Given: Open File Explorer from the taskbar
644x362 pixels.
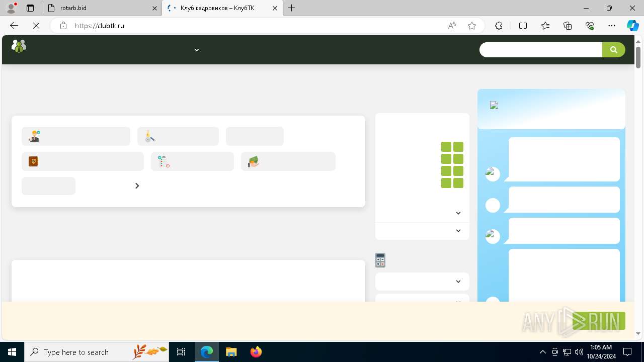Looking at the screenshot, I should tap(231, 352).
